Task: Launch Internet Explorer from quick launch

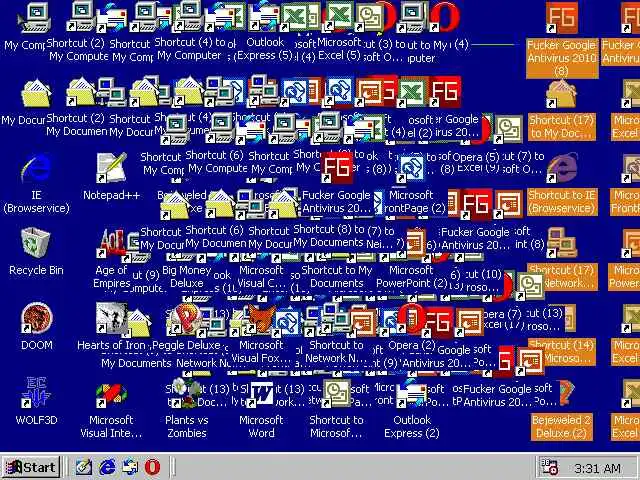Action: 107,467
